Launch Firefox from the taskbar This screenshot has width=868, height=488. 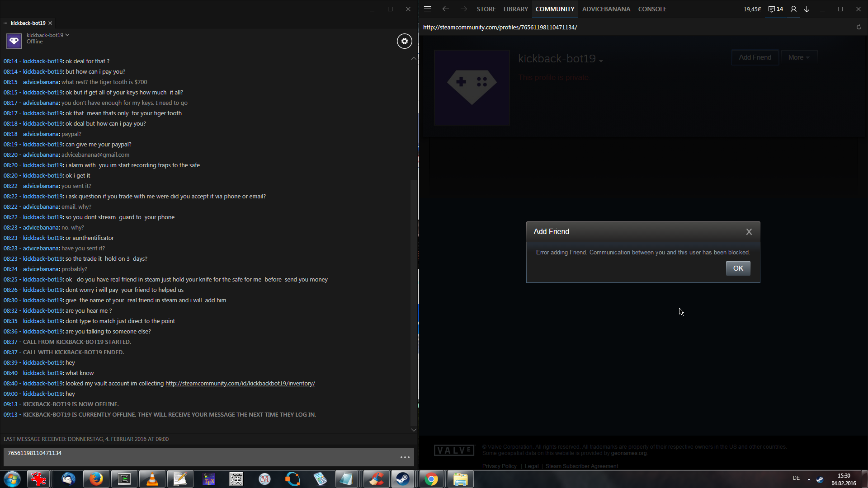[x=96, y=479]
